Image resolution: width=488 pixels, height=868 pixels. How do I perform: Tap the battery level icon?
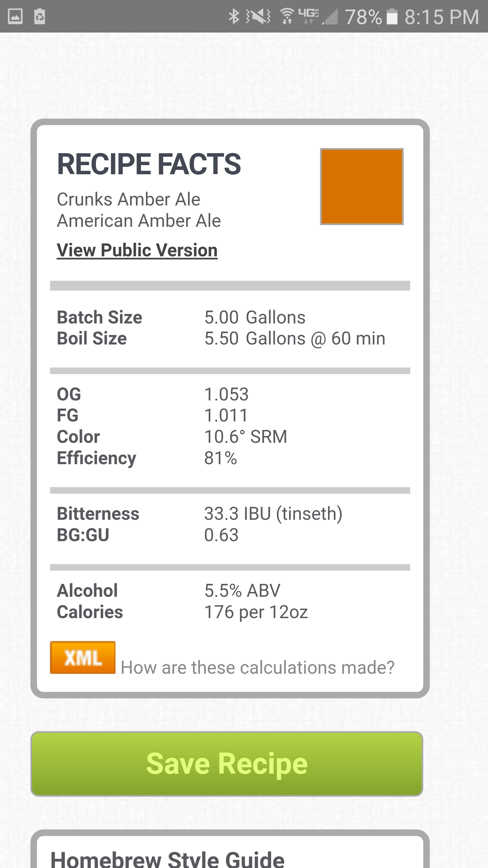click(x=392, y=16)
